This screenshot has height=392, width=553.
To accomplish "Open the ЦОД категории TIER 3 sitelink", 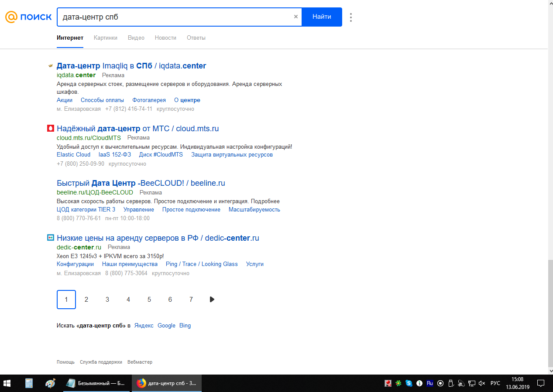I will tap(86, 210).
